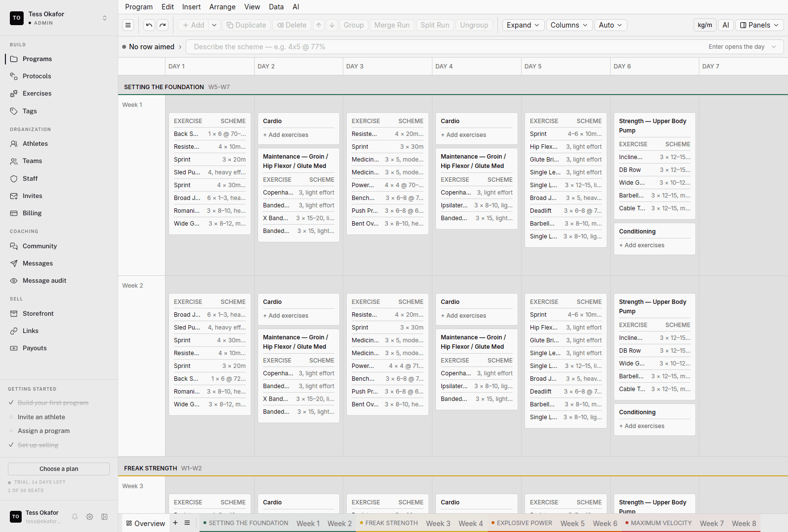Go to Exercises library
788x532 pixels.
[x=59, y=94]
